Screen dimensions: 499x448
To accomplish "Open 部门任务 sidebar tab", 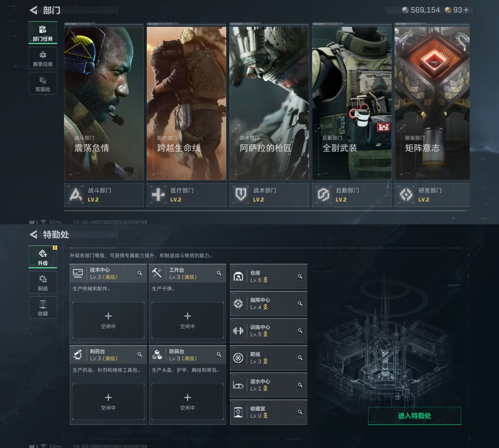I will tap(43, 33).
